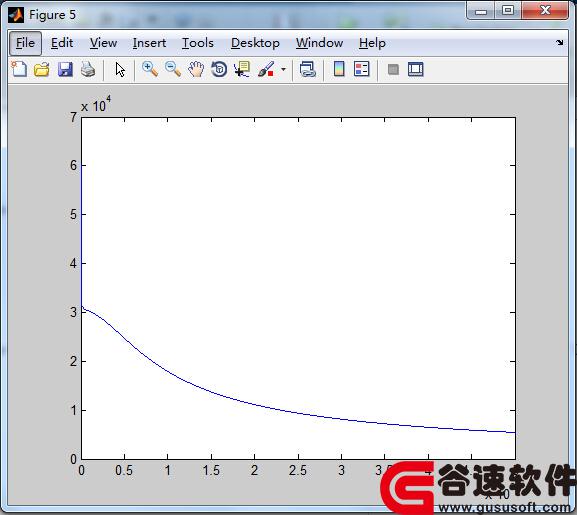The width and height of the screenshot is (577, 515).
Task: Insert Colorbar from the toolbar
Action: (339, 69)
